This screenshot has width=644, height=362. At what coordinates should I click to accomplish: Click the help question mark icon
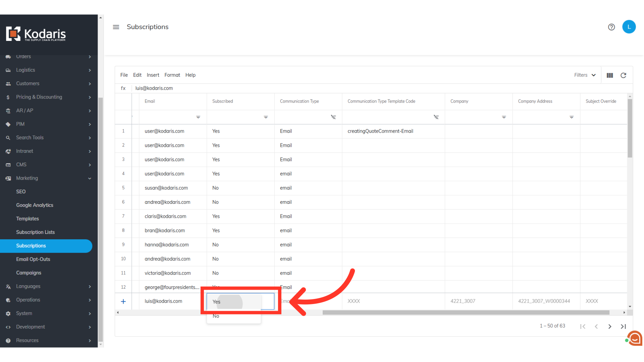click(x=611, y=27)
